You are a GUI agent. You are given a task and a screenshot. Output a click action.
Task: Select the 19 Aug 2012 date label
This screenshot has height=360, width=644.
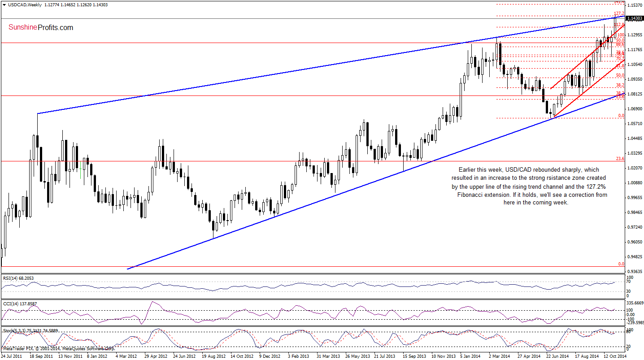(x=213, y=356)
